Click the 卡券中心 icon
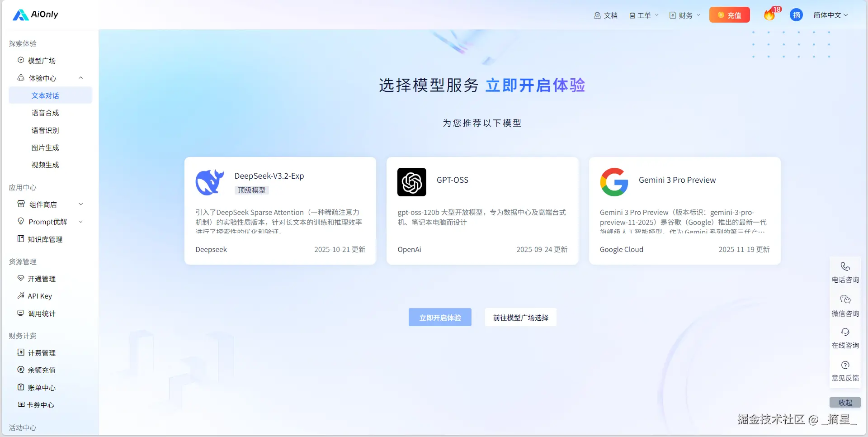 point(21,404)
